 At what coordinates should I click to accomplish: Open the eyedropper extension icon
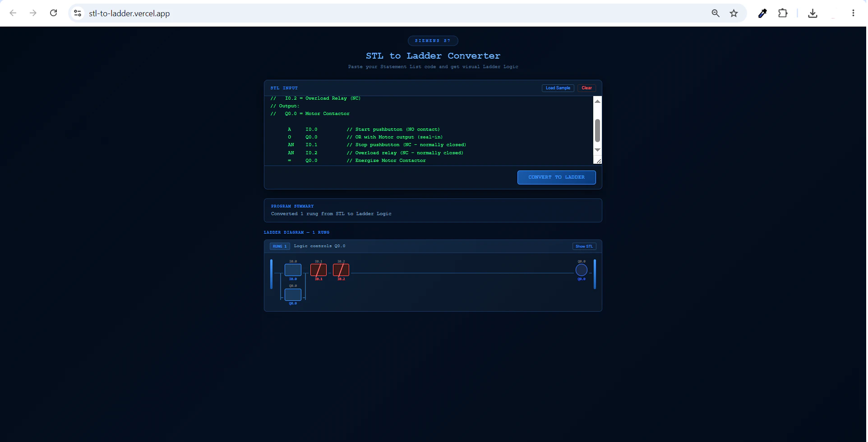pos(762,13)
